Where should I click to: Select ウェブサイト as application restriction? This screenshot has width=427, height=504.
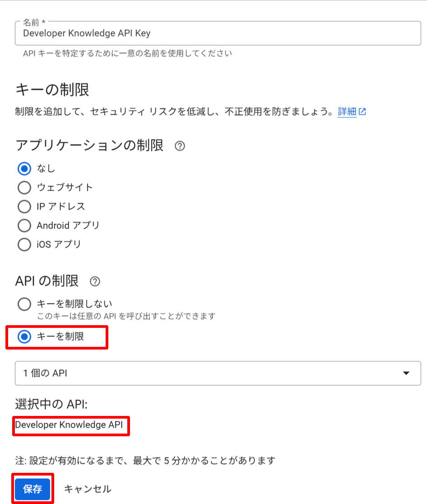pos(24,187)
